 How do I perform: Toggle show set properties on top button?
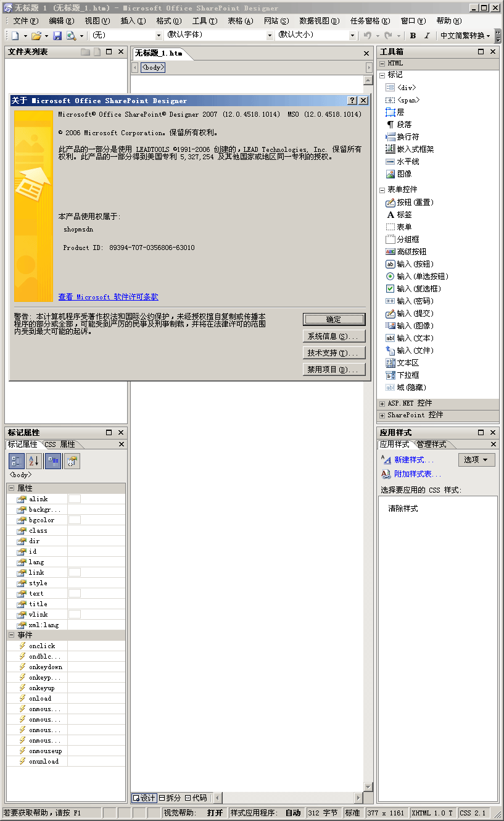click(x=53, y=461)
